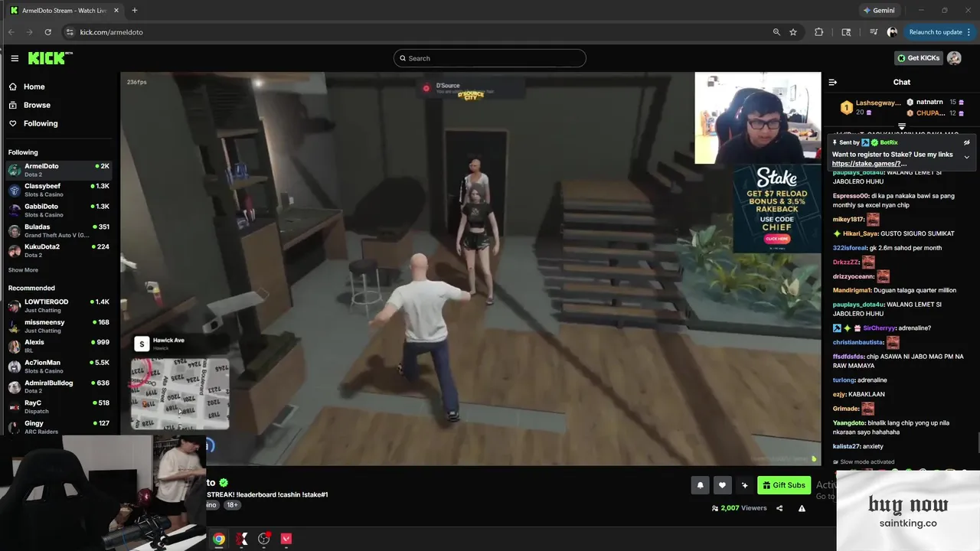
Task: Click the KICK logo
Action: [x=50, y=58]
